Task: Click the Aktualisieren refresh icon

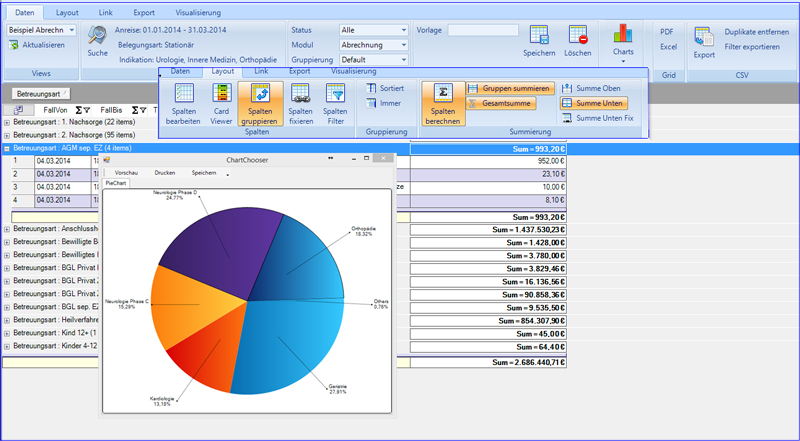Action: pos(14,45)
